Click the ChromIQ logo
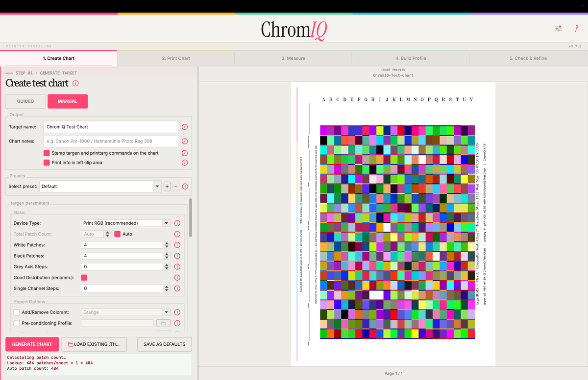 click(294, 29)
